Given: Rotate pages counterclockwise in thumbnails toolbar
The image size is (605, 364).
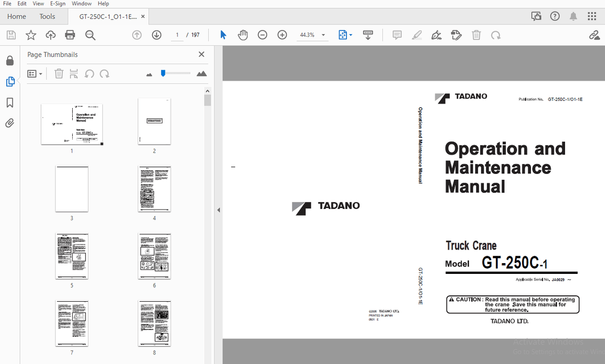Looking at the screenshot, I should point(89,73).
